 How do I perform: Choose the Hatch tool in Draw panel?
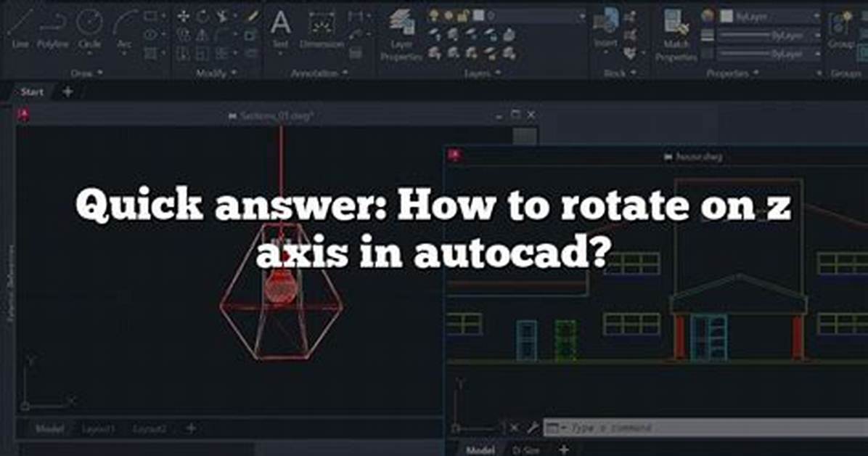150,54
